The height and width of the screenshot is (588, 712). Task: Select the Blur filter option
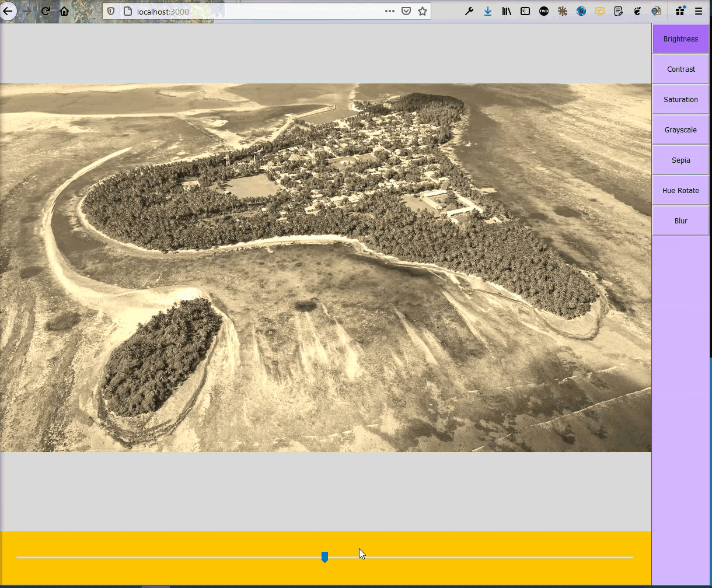click(680, 221)
